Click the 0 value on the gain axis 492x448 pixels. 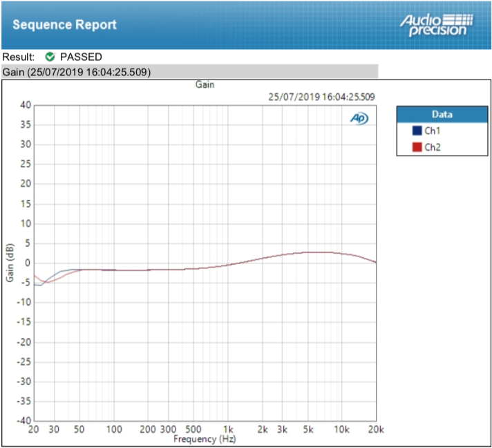tap(28, 263)
